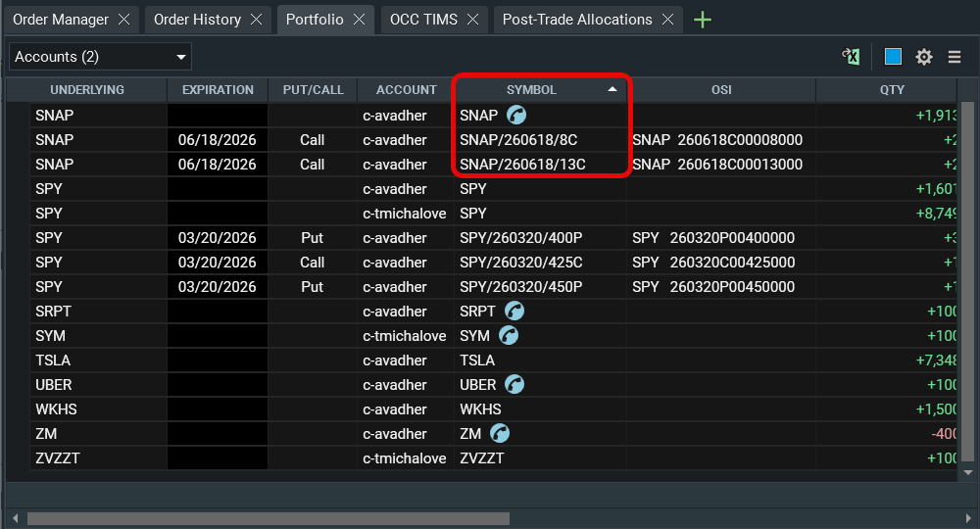Click the phone icon beside SYM
The width and height of the screenshot is (980, 529).
click(509, 336)
